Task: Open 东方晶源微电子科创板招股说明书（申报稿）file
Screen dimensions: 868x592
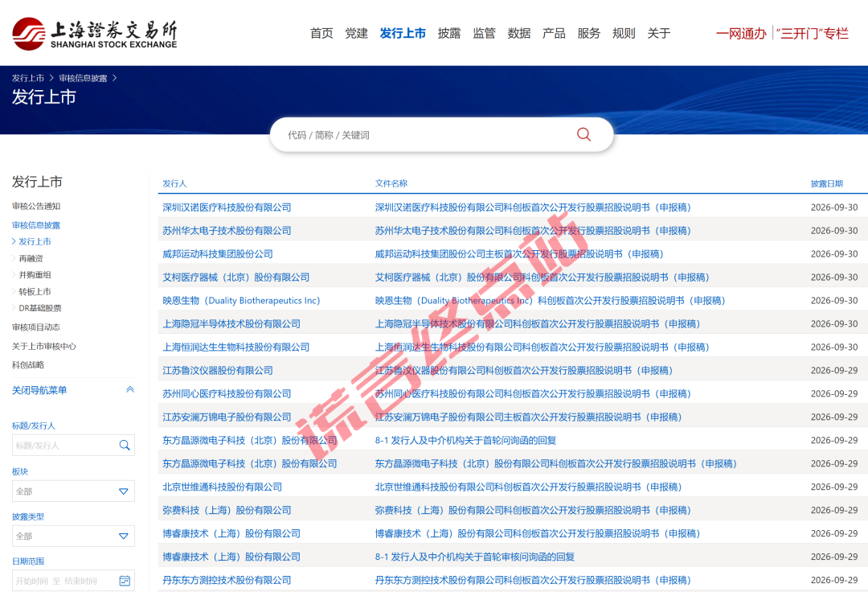Action: pos(556,463)
